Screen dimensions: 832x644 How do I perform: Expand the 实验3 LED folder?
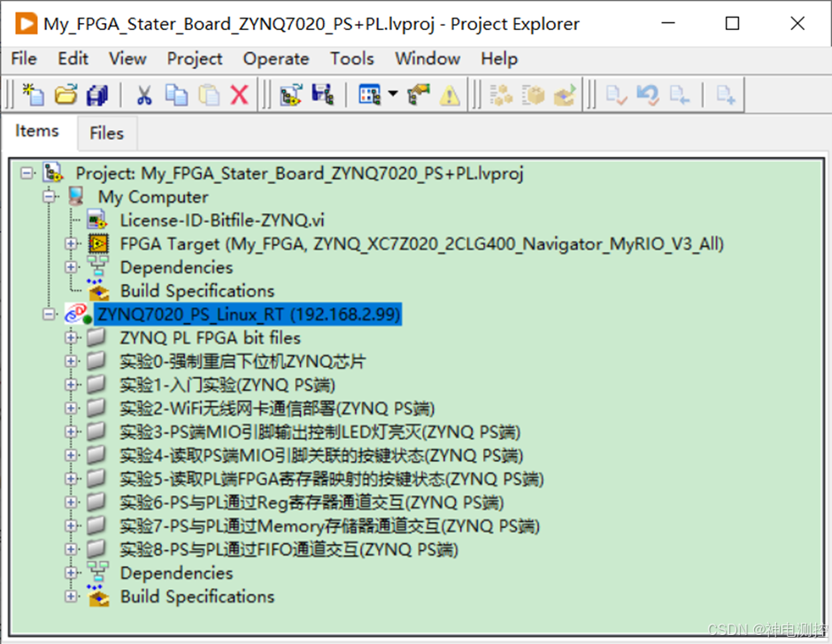[71, 432]
